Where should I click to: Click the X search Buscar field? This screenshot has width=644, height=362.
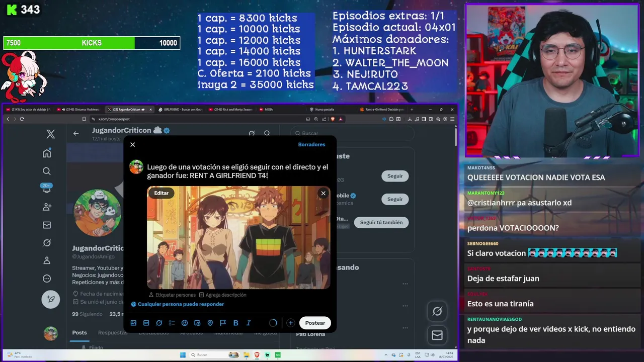pos(352,133)
